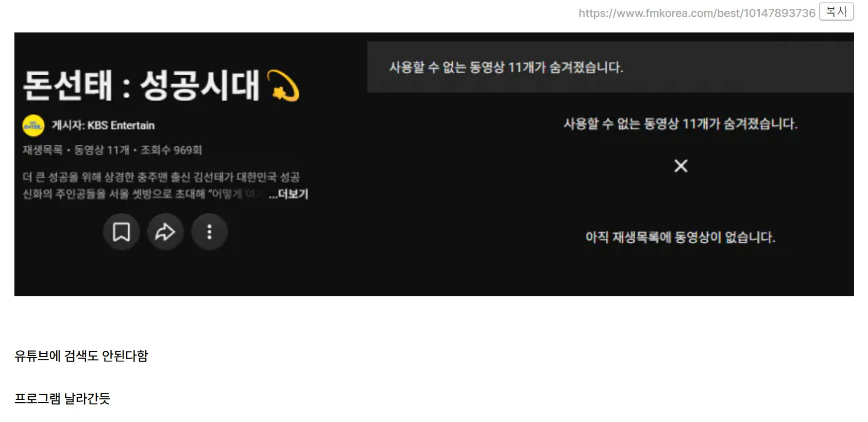Click the 복사 copy button
868x422 pixels.
836,12
